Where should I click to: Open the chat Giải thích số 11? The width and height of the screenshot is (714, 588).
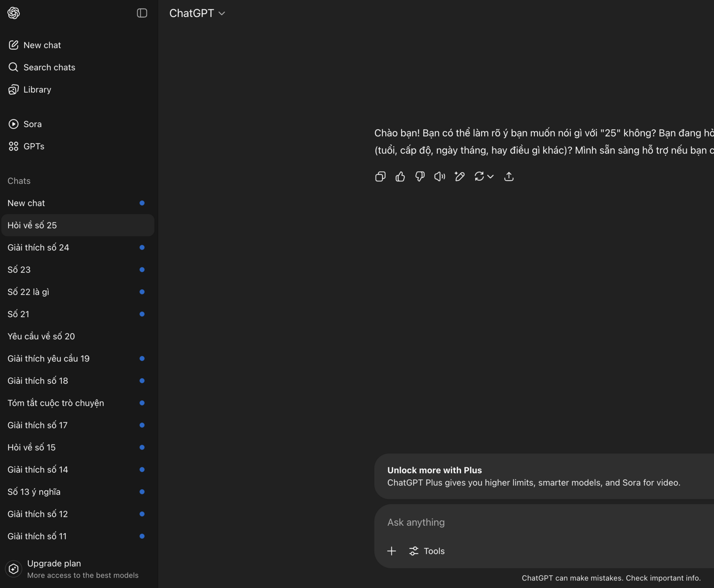click(78, 536)
